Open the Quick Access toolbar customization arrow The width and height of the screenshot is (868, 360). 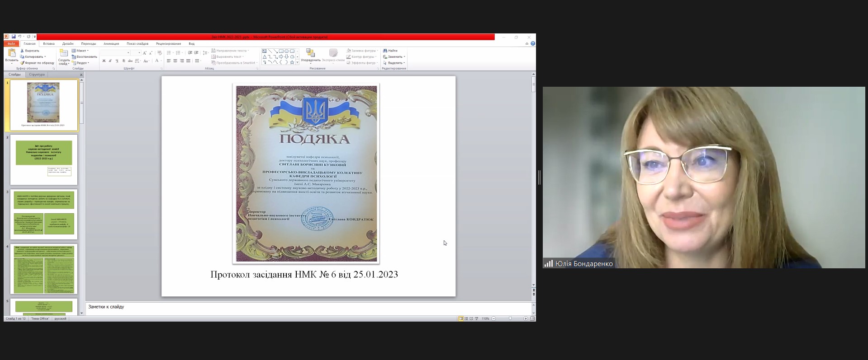pos(35,37)
